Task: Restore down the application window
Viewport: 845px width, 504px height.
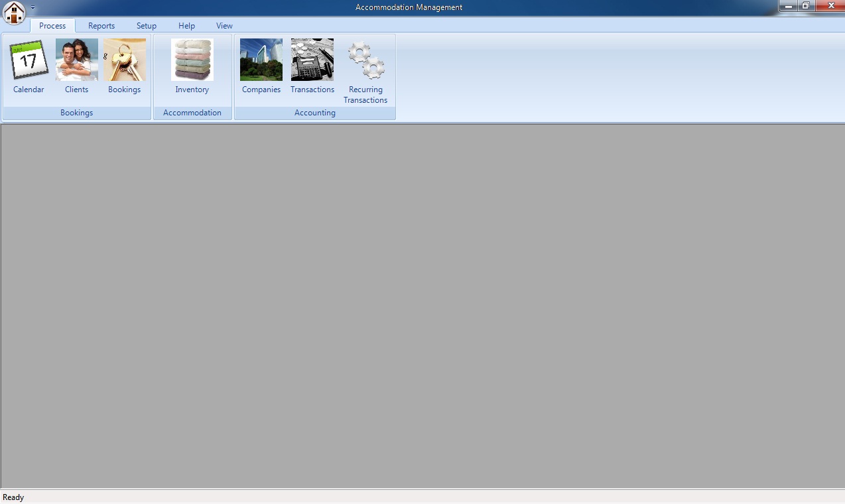Action: [x=806, y=6]
